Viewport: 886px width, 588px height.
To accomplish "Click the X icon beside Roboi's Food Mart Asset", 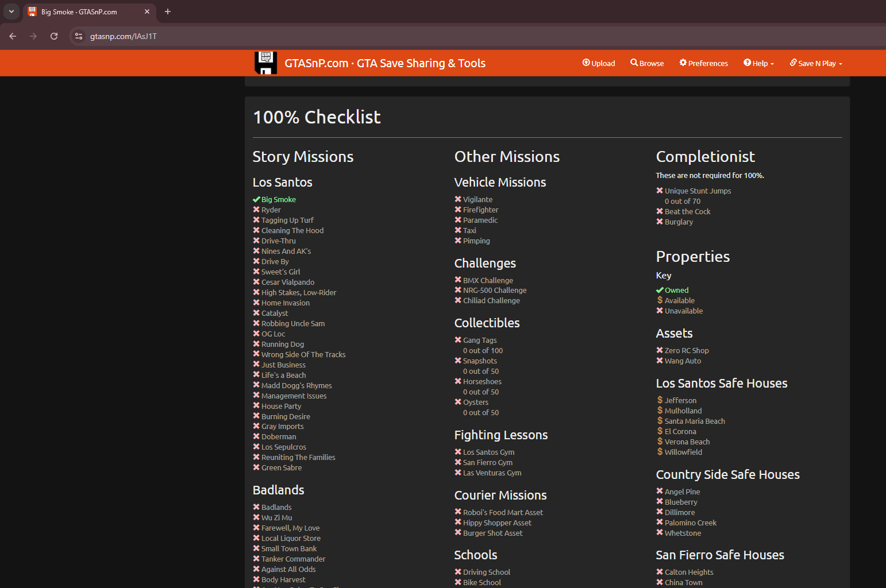I will (x=458, y=512).
